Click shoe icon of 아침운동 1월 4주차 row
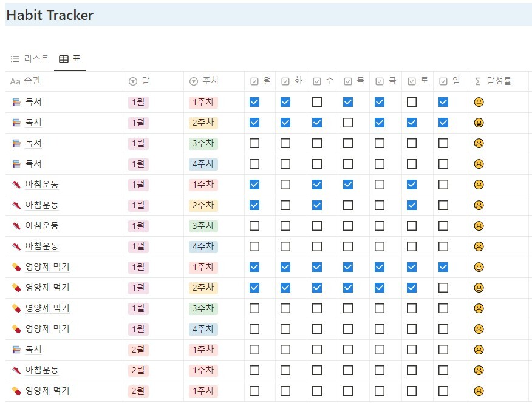Screen dimensions: 532x403 pos(16,246)
